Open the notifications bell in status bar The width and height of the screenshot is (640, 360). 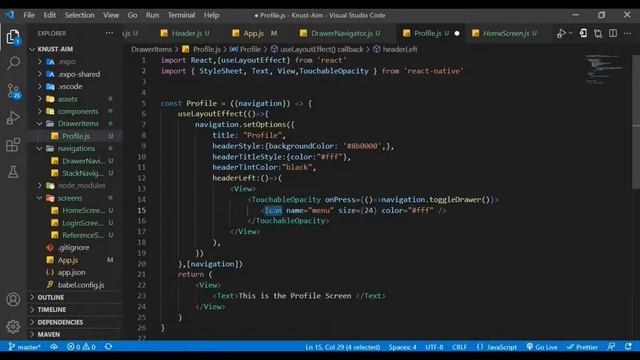[628, 347]
